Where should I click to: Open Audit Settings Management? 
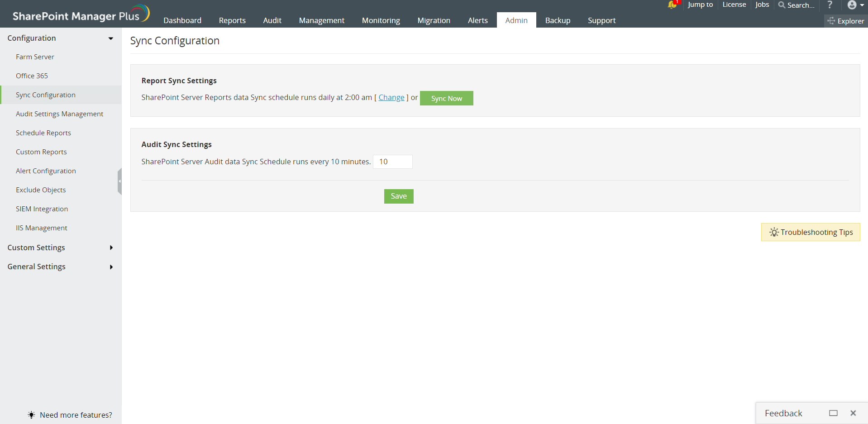[x=61, y=114]
